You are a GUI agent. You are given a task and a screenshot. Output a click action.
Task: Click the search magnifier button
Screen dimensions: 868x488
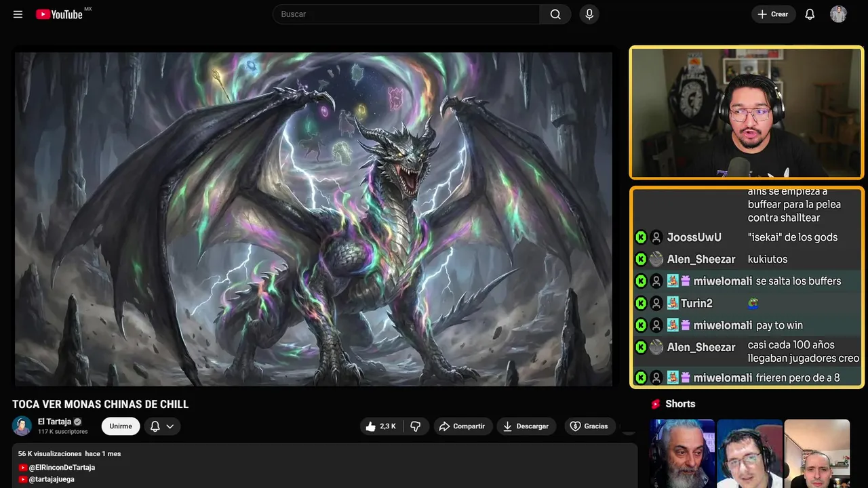555,14
